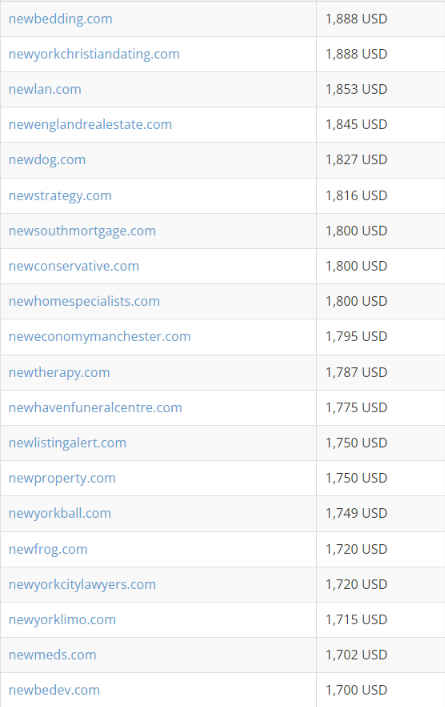The width and height of the screenshot is (445, 707).
Task: Select the newdog.com link
Action: click(47, 160)
